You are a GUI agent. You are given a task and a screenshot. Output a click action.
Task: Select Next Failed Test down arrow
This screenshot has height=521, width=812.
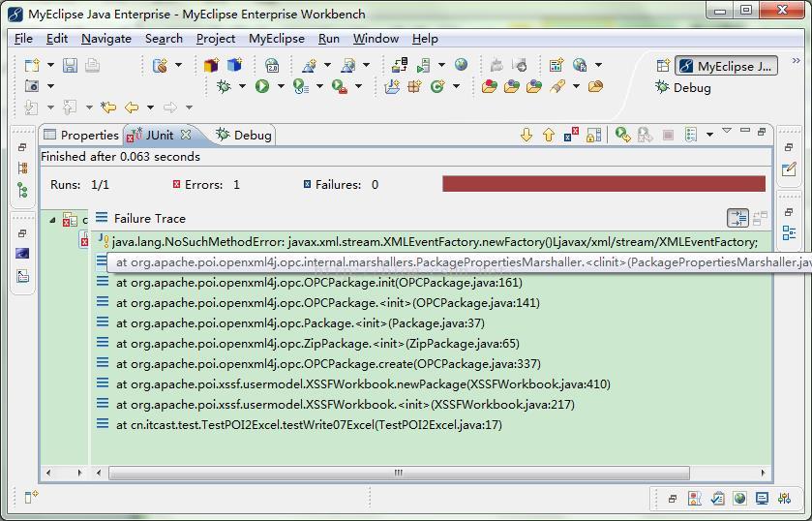click(526, 136)
